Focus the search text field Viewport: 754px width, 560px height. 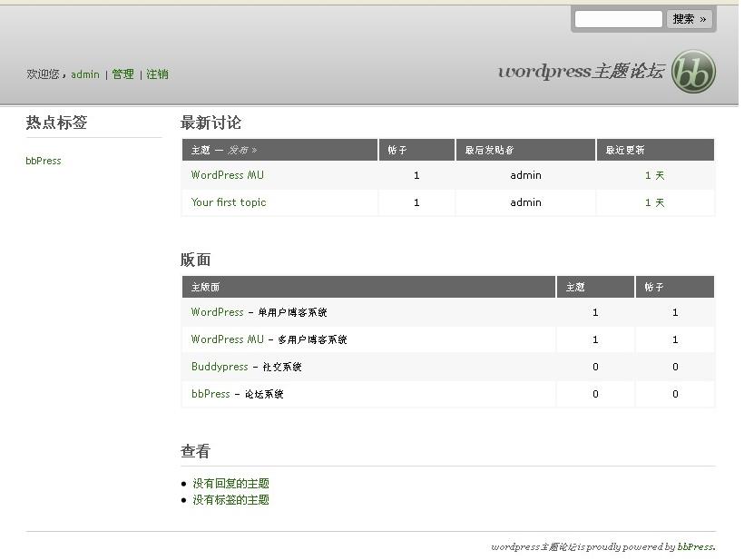tap(618, 19)
